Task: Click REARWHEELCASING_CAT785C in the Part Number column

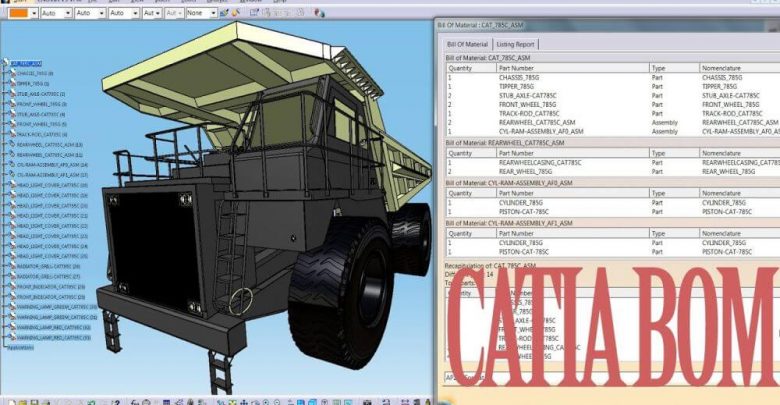Action: (x=540, y=163)
